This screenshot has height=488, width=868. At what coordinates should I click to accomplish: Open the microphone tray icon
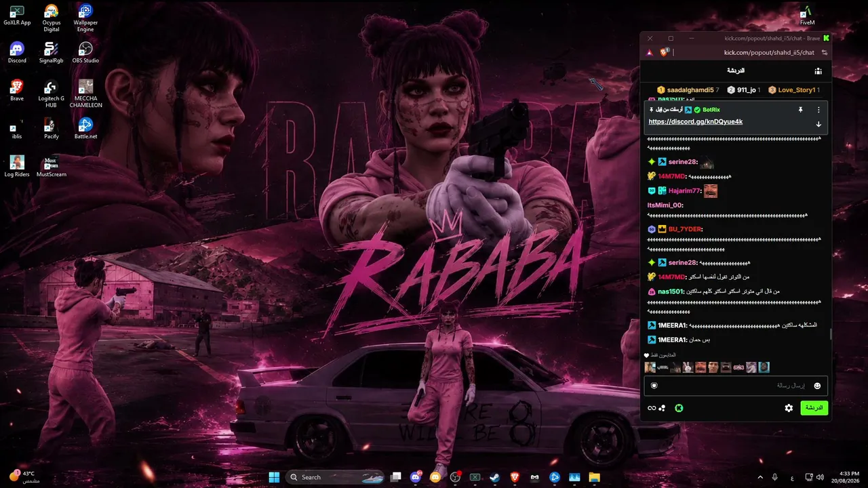(775, 477)
